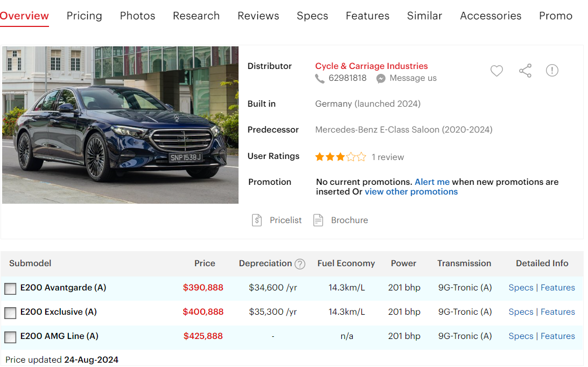588x367 pixels.
Task: Click the Message us link
Action: [413, 78]
